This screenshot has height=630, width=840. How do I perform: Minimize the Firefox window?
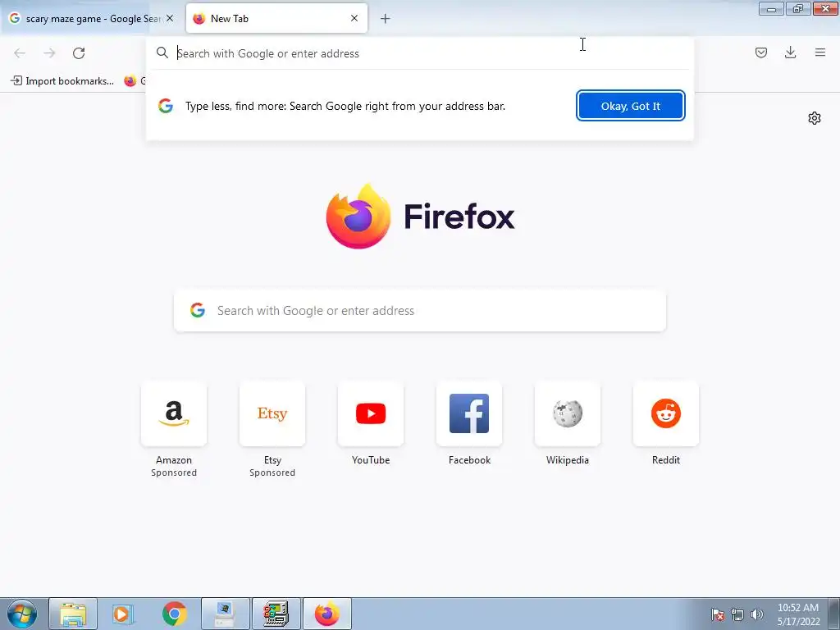[x=771, y=8]
